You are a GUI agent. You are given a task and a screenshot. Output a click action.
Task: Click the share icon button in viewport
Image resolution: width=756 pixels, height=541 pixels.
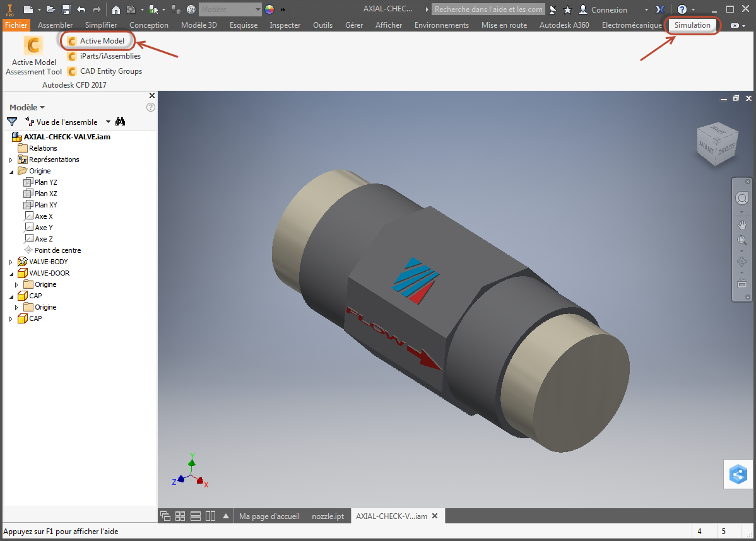coord(738,475)
